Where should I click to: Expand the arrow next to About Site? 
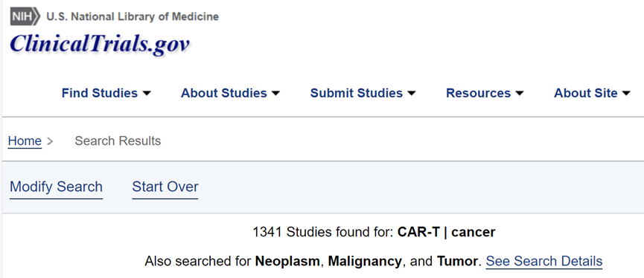pos(626,94)
